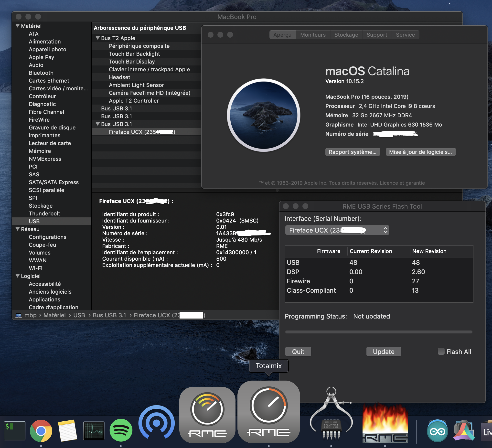
Task: Click the New Revision column header
Action: 441,251
